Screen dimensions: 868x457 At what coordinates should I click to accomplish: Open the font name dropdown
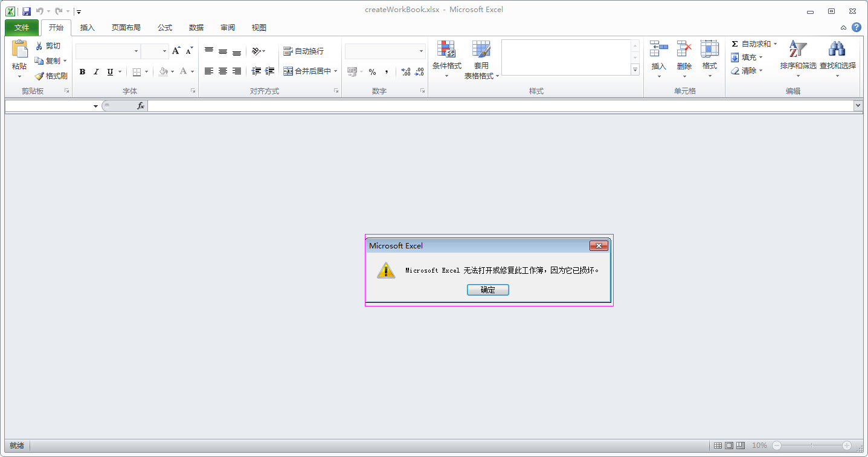point(137,51)
